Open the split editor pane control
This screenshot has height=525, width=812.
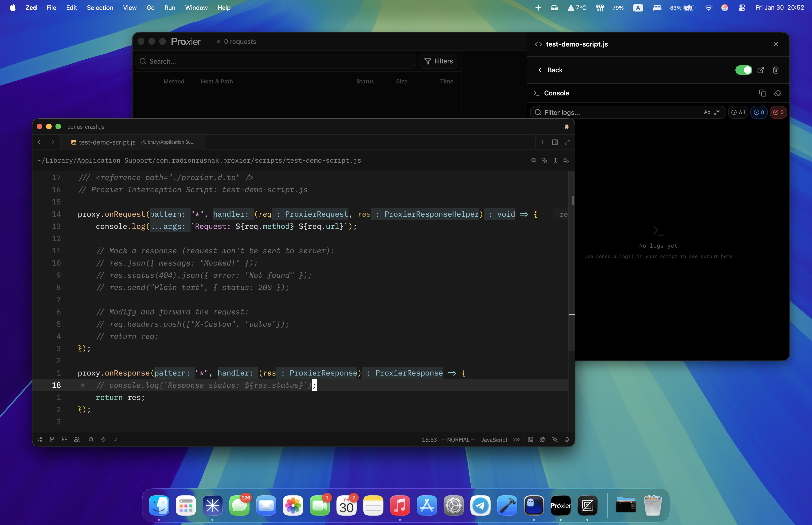pos(555,142)
